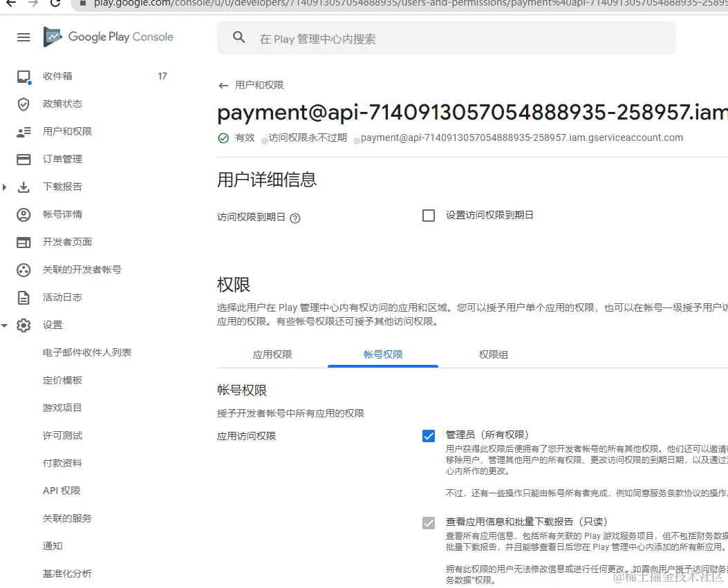Click the users icon for 用户和权限
728x588 pixels.
(24, 132)
